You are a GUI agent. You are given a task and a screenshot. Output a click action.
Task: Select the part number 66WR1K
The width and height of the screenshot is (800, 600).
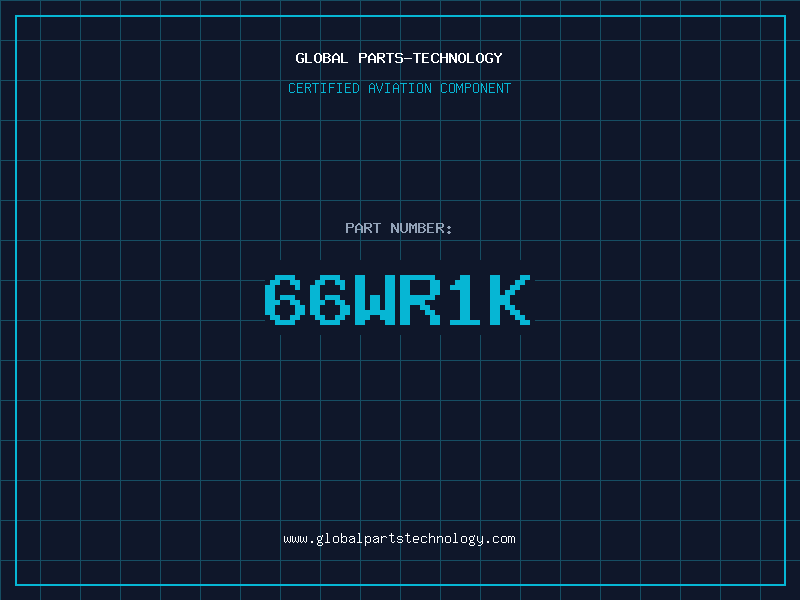(x=398, y=300)
